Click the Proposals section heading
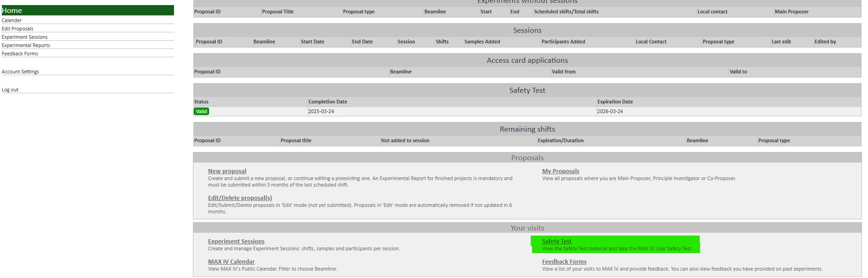This screenshot has height=278, width=868. (527, 158)
